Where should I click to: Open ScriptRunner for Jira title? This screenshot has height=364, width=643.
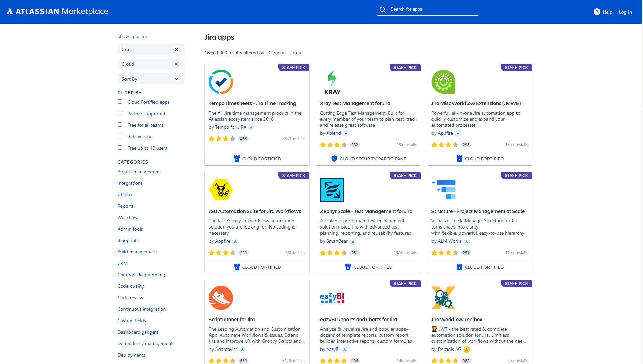click(232, 320)
